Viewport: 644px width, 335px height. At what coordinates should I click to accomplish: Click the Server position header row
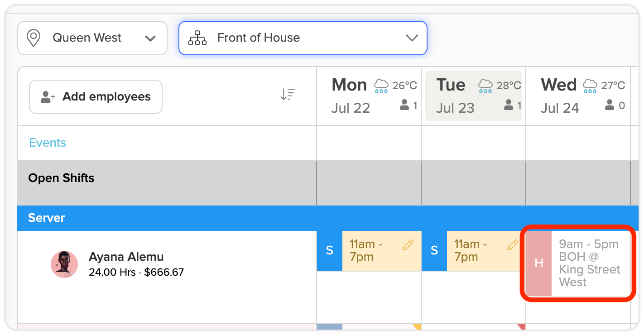click(x=324, y=218)
